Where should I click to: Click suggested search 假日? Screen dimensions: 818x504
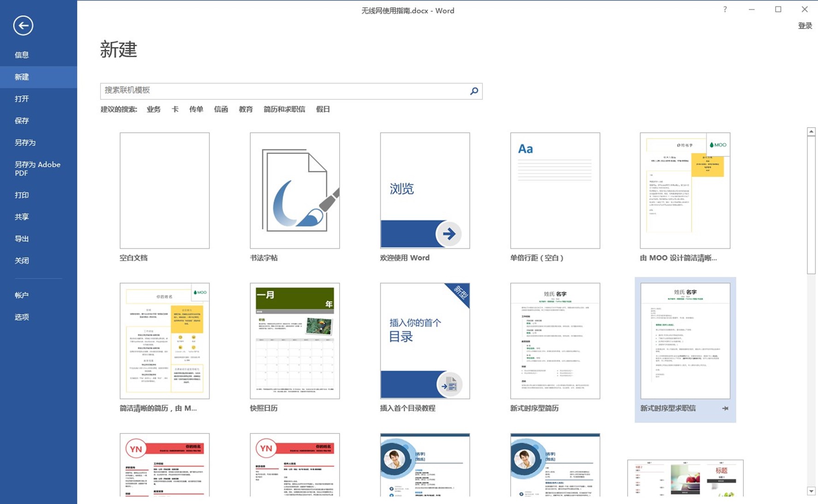coord(323,109)
